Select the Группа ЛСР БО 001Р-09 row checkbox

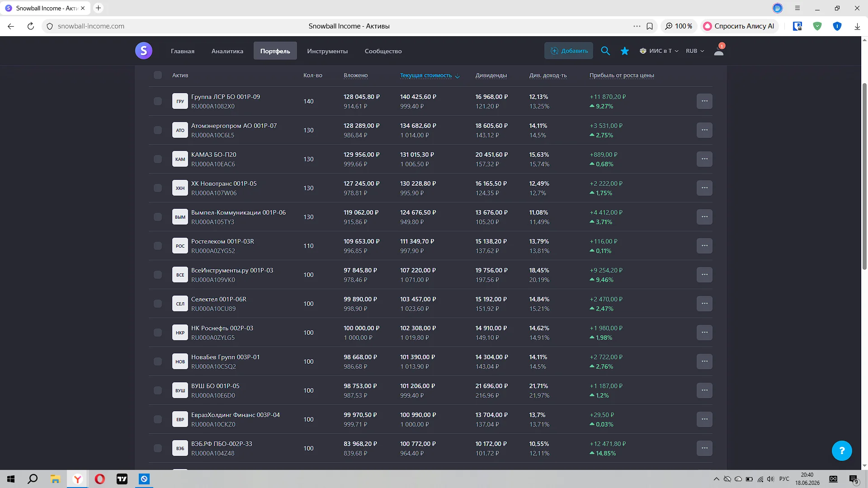coord(158,101)
